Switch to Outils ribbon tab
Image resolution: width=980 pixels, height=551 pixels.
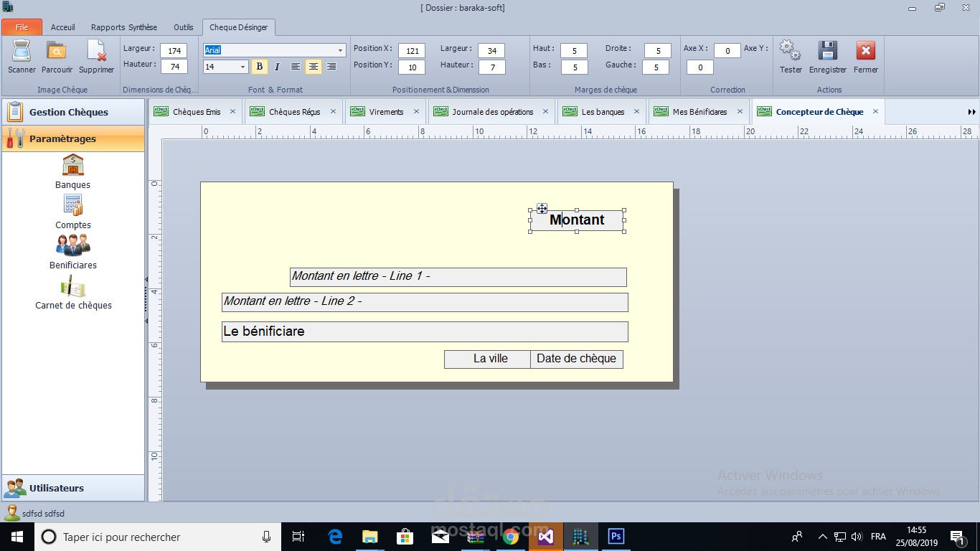pos(184,27)
